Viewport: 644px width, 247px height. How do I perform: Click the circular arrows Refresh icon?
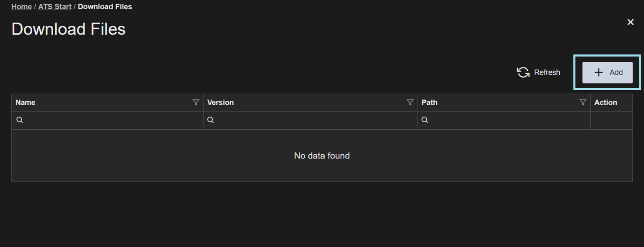pyautogui.click(x=523, y=73)
